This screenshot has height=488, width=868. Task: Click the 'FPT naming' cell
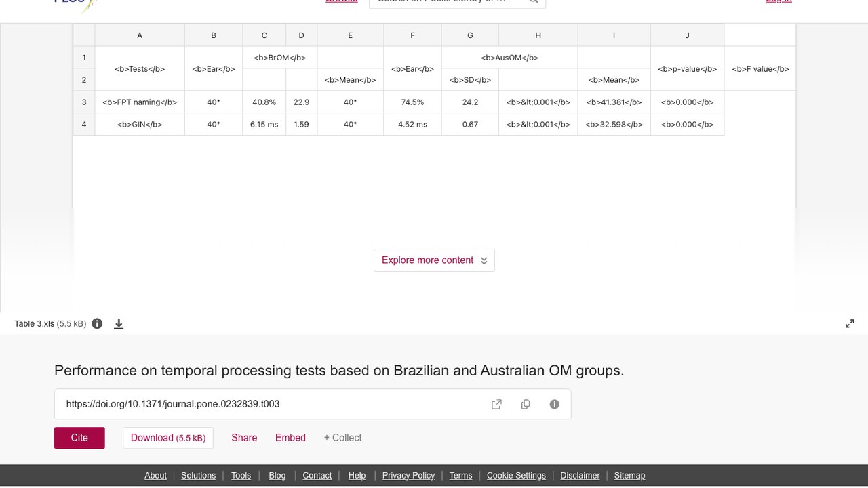click(x=140, y=102)
